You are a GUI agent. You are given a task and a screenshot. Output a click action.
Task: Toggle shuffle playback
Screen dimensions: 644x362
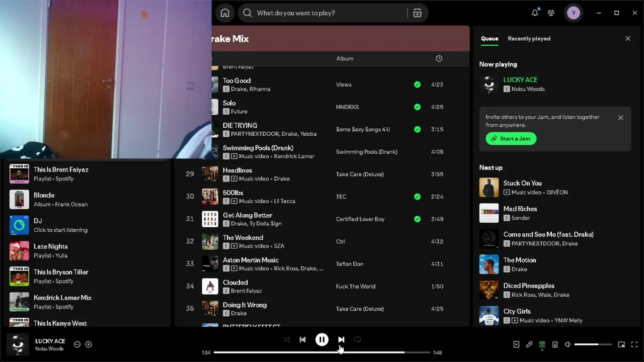point(286,340)
